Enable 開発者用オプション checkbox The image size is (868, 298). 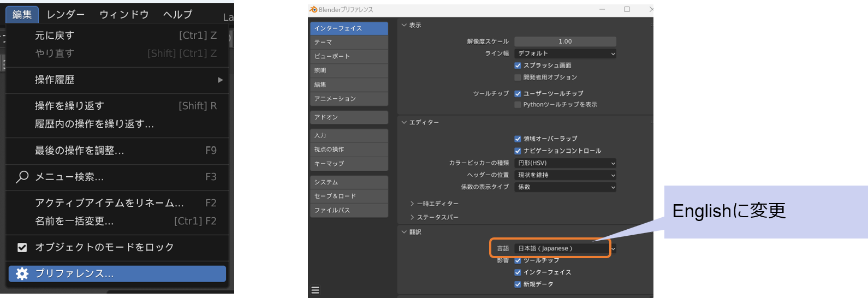pos(518,78)
